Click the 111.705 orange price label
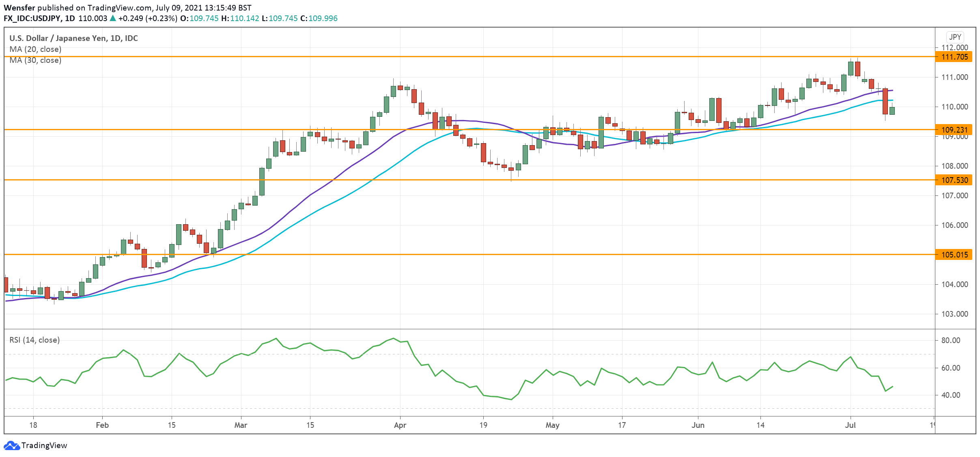The height and width of the screenshot is (457, 980). click(x=954, y=57)
